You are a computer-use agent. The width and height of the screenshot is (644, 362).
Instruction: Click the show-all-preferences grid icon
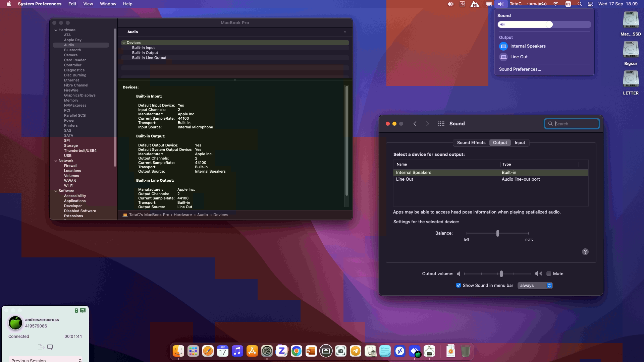pos(441,124)
